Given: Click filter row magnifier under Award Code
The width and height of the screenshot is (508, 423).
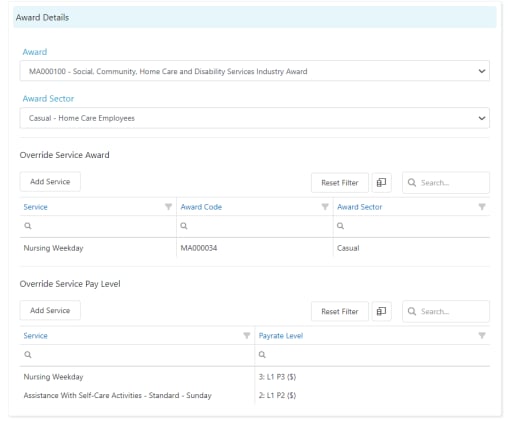Looking at the screenshot, I should pyautogui.click(x=184, y=226).
